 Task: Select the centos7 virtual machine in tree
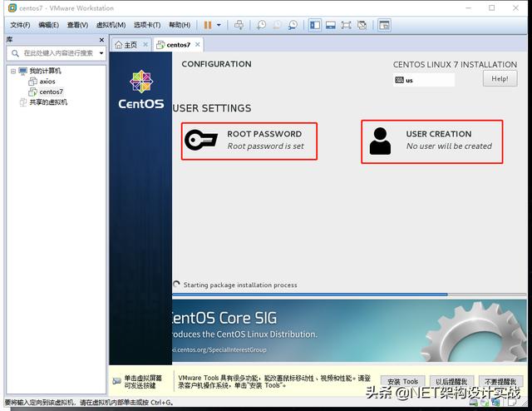pyautogui.click(x=52, y=92)
